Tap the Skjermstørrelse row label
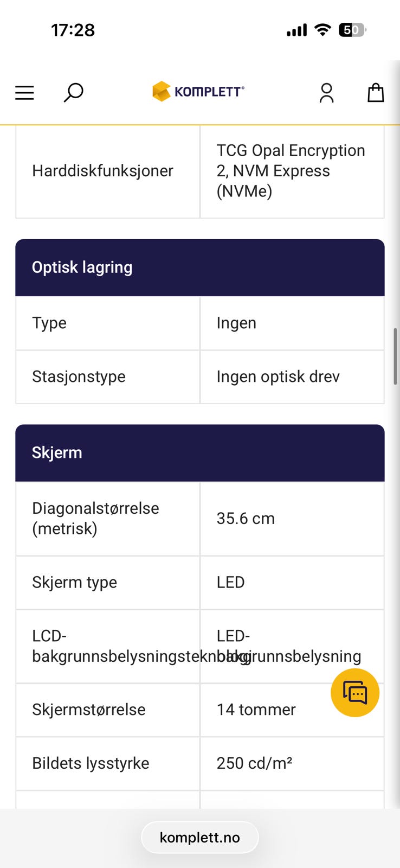400x868 pixels. pyautogui.click(x=89, y=710)
